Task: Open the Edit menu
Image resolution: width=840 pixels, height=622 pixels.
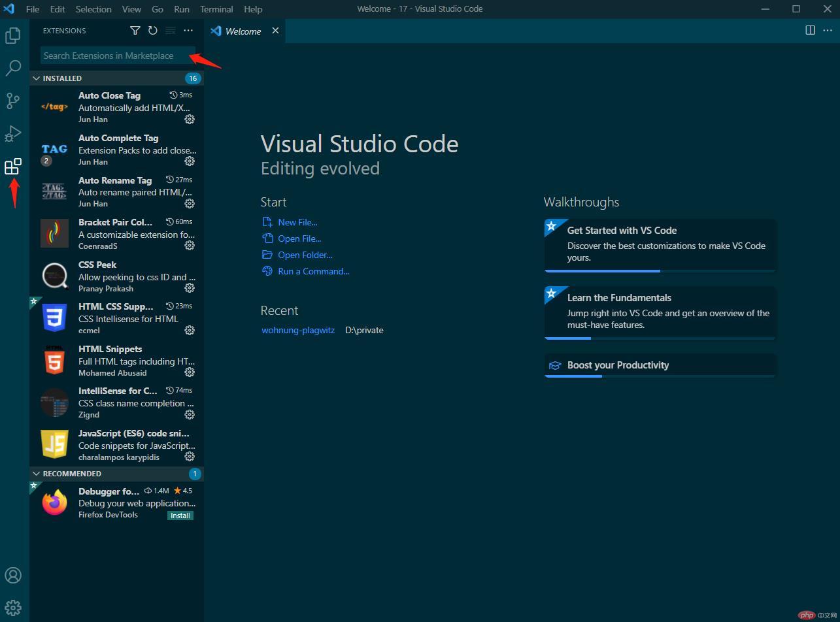Action: coord(58,9)
